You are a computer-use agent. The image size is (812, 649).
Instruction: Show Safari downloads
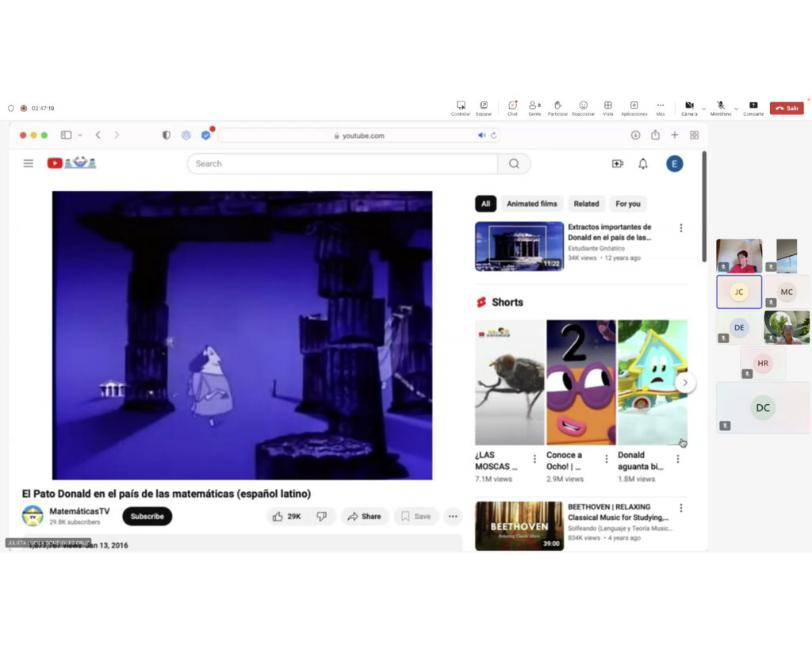click(x=635, y=135)
